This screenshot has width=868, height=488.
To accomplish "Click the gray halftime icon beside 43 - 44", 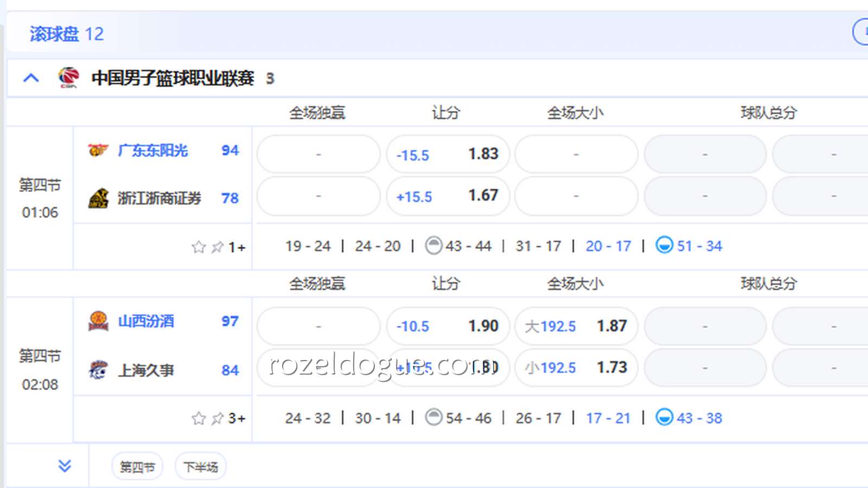I will 433,246.
